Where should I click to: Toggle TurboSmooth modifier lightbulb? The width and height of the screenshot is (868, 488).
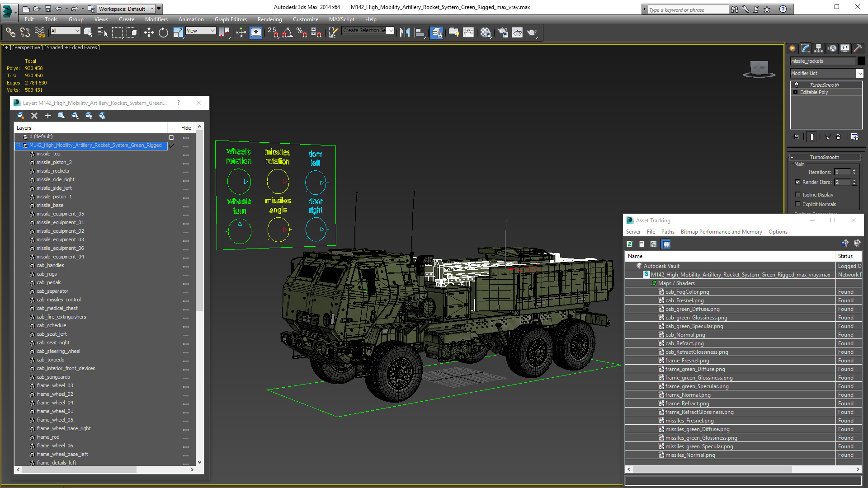[797, 84]
